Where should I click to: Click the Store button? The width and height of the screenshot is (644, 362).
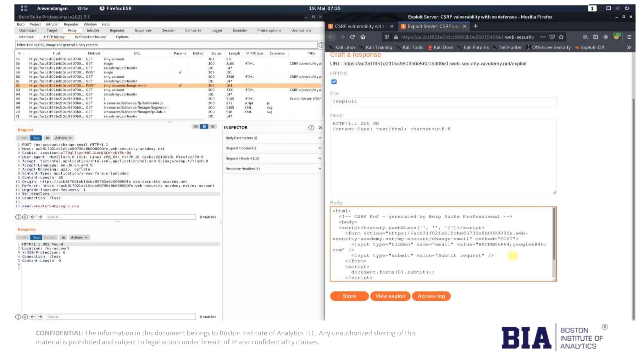(x=349, y=296)
